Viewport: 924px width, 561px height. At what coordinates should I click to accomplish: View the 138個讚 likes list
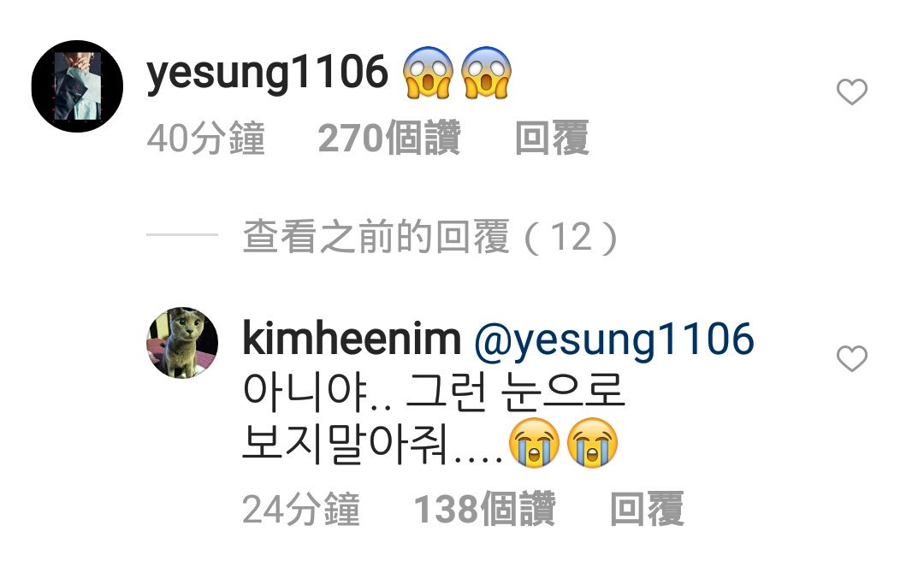pos(484,509)
